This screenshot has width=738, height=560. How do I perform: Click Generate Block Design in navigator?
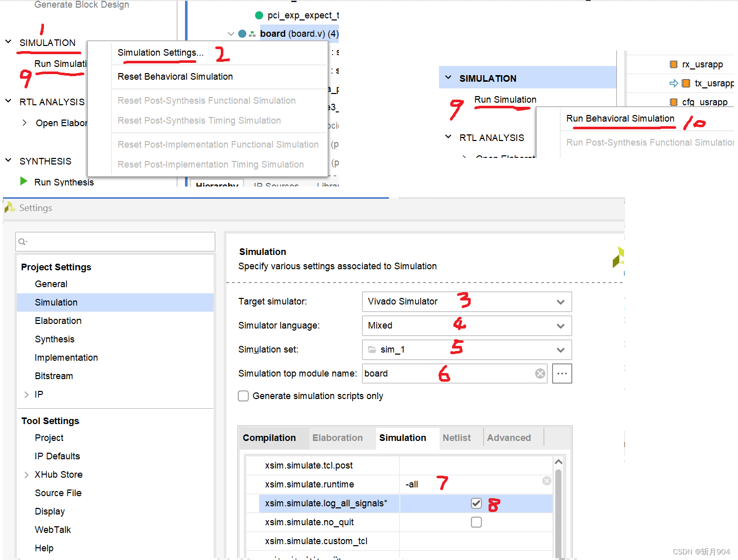click(x=82, y=5)
